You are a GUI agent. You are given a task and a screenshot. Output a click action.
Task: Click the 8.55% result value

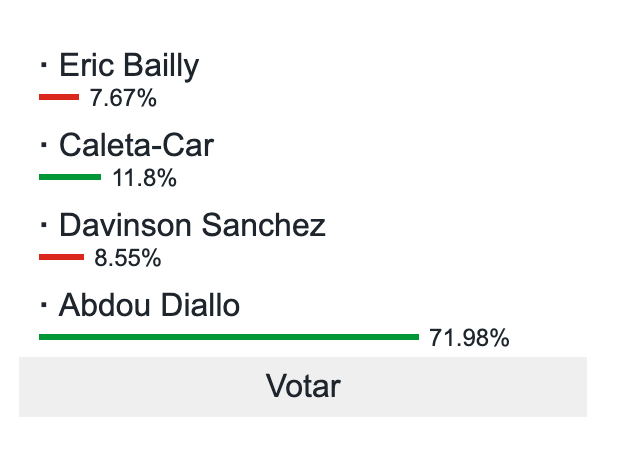pyautogui.click(x=128, y=259)
